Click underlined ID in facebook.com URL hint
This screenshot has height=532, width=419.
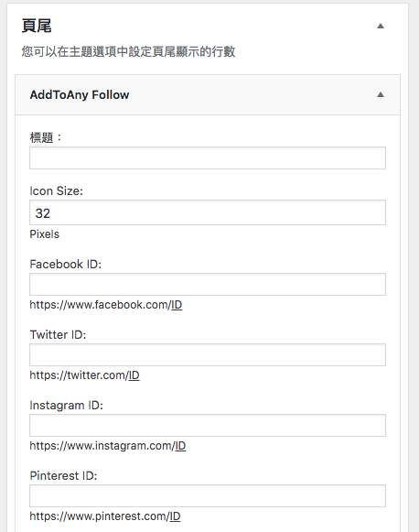177,305
